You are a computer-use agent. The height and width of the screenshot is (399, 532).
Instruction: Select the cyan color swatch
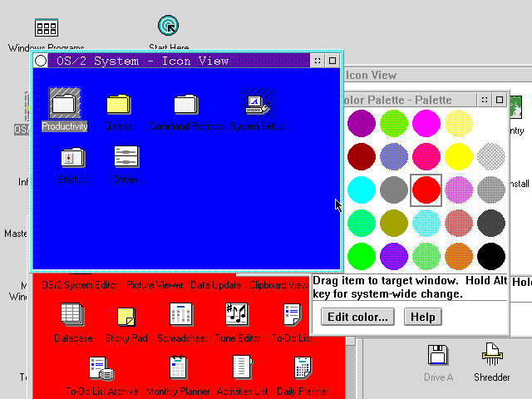(362, 190)
